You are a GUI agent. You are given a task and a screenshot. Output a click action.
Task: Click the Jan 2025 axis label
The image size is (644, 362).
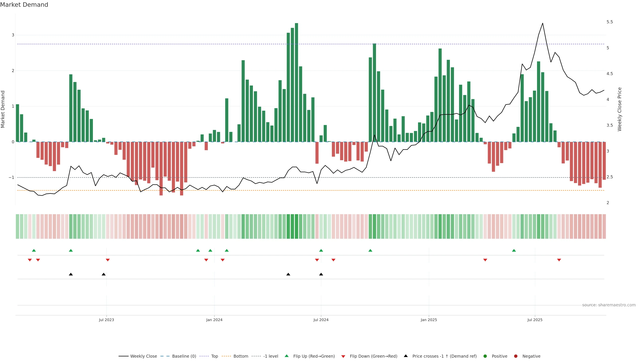click(429, 320)
